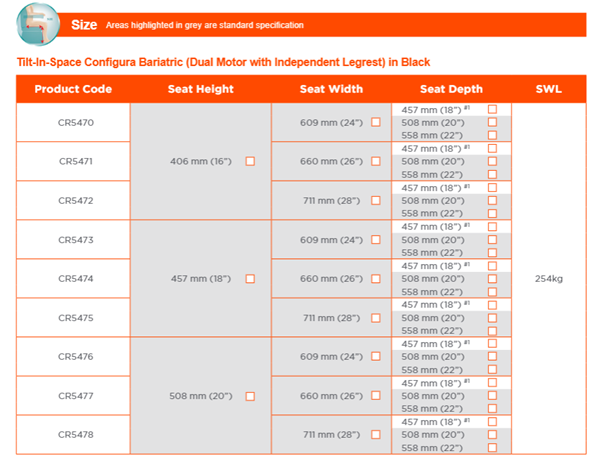The width and height of the screenshot is (602, 463).
Task: Tick the 457 mm (18") seat height checkbox
Action: [250, 278]
